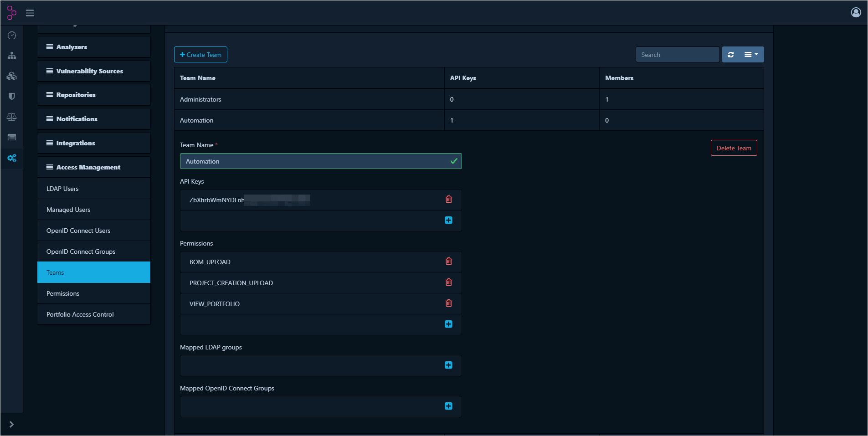
Task: Click the Create Team button
Action: (x=200, y=55)
